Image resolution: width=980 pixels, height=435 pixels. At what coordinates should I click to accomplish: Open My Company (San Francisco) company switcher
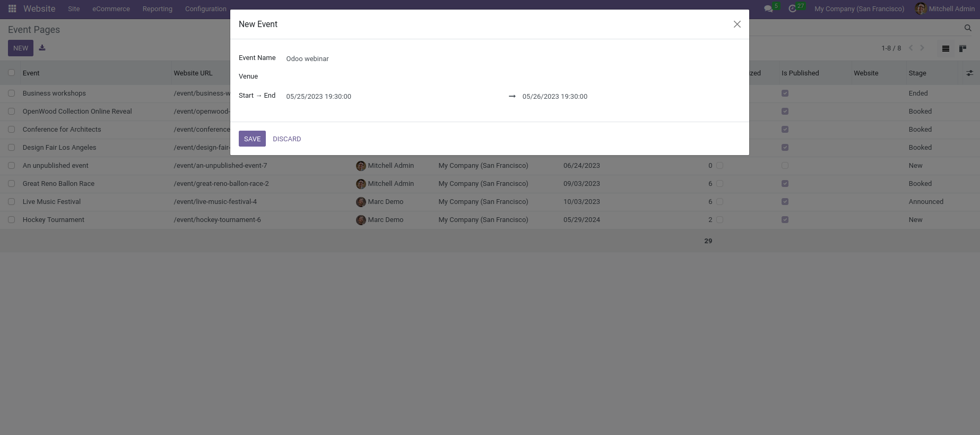[x=859, y=9]
